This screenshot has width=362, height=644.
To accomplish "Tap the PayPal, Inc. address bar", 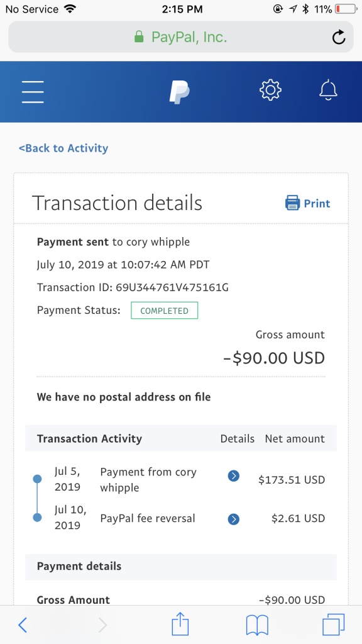I will coord(180,37).
